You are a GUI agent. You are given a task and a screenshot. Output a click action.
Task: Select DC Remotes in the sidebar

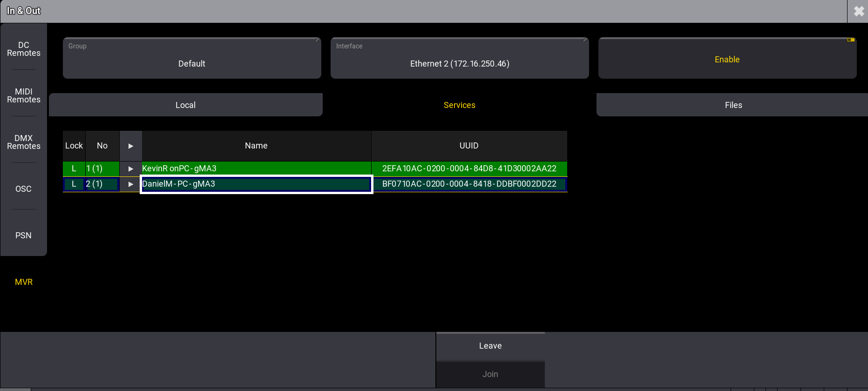pos(24,49)
